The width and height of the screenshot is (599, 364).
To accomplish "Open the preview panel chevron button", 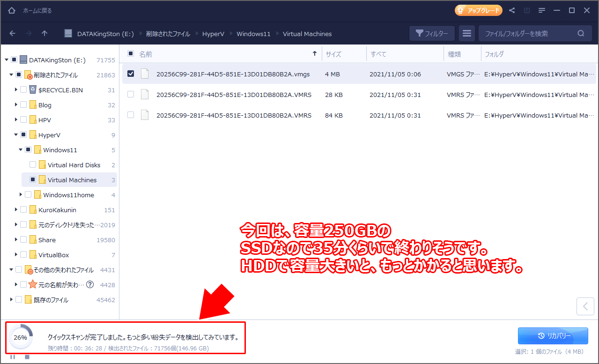I will [x=585, y=307].
